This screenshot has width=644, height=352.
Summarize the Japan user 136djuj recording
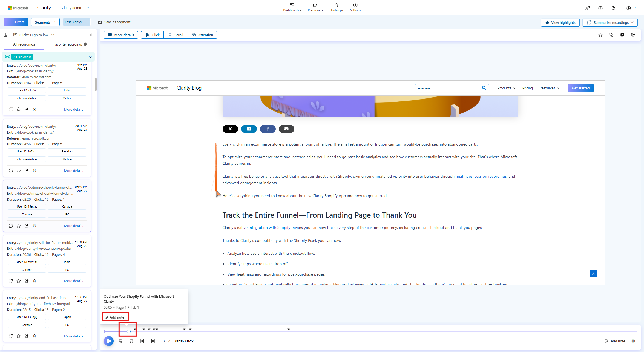[11, 336]
